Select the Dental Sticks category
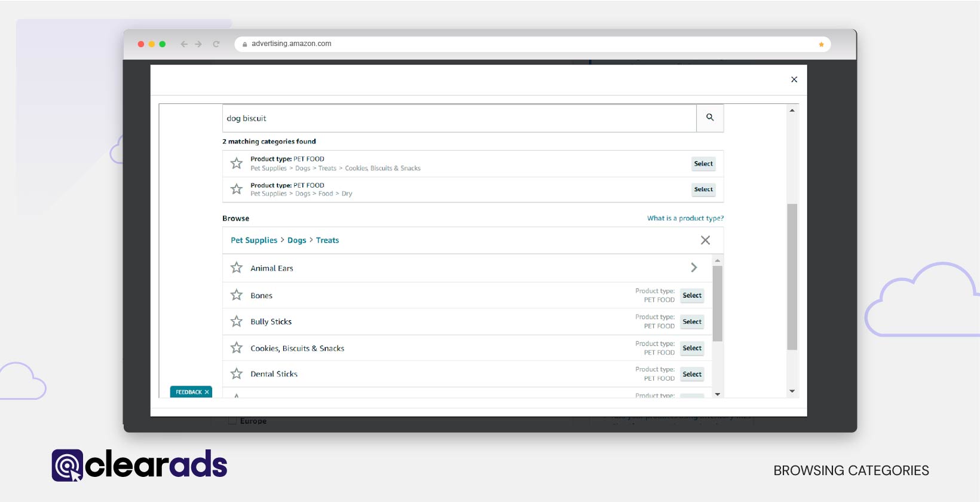 click(692, 374)
